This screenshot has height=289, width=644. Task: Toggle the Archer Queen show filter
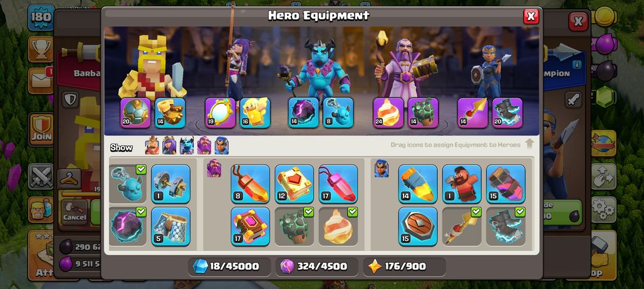(169, 145)
